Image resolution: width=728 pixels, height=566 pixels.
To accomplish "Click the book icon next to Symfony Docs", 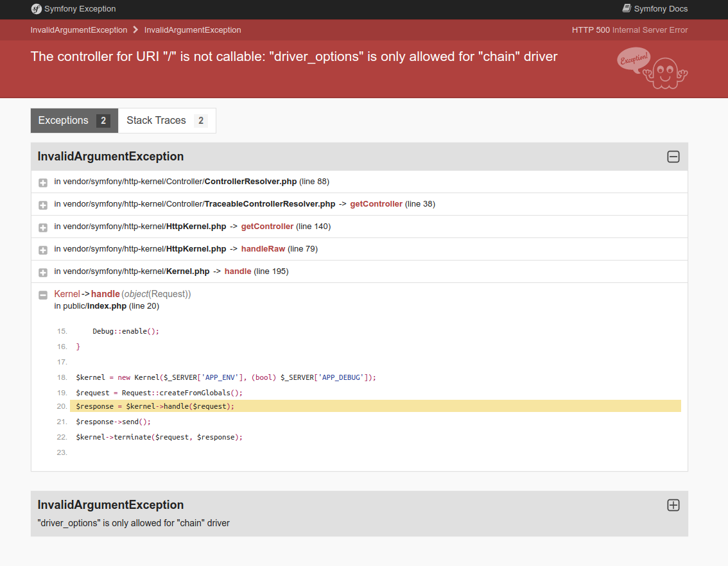I will tap(626, 8).
